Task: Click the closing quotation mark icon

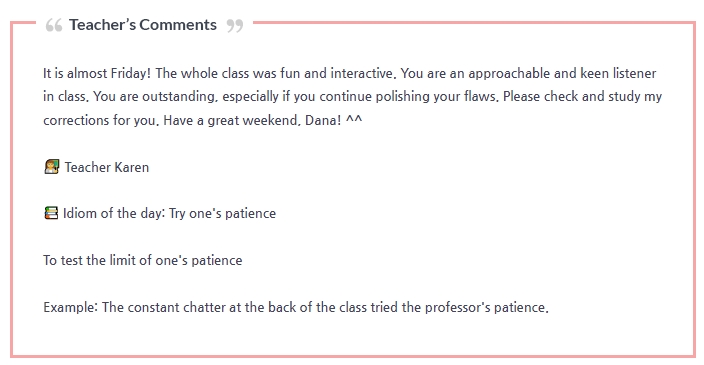Action: click(235, 26)
